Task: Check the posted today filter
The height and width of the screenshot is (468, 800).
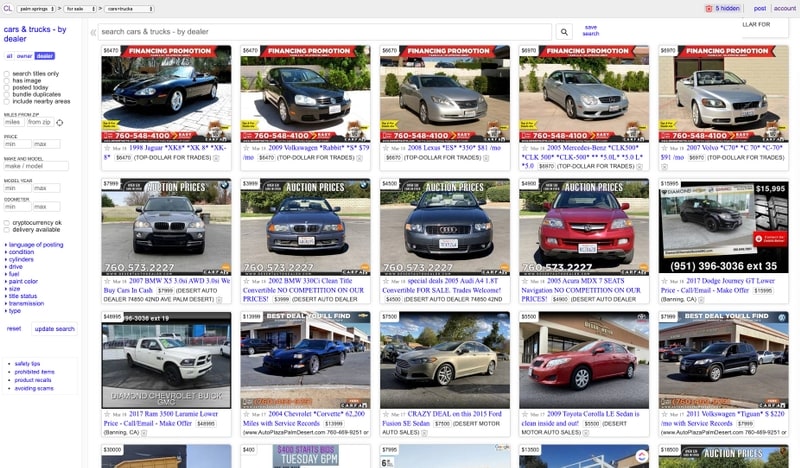Action: (x=7, y=88)
